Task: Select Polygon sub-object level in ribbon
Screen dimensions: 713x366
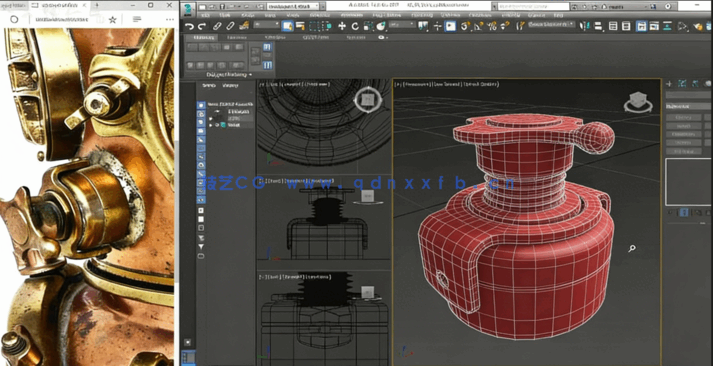Action: pos(228,47)
